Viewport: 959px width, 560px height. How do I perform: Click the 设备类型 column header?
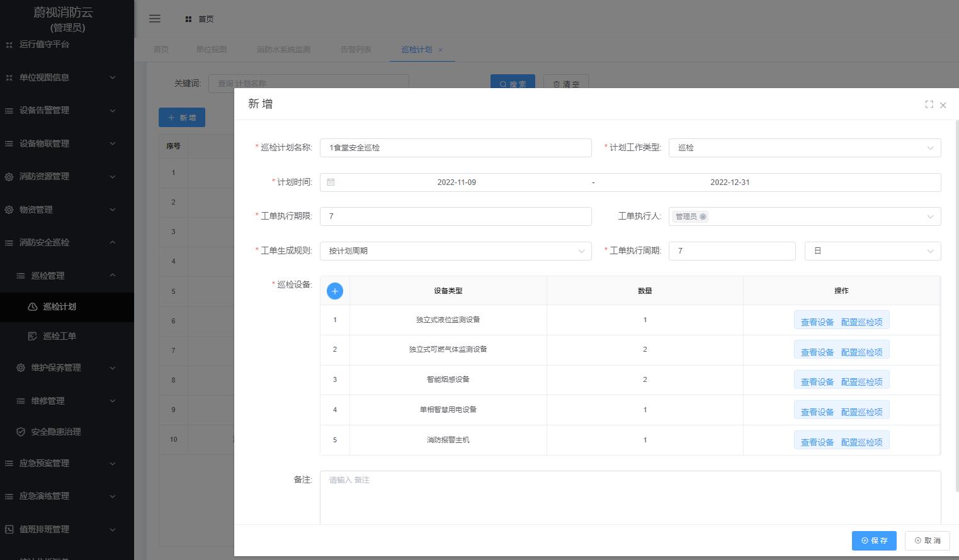[448, 291]
